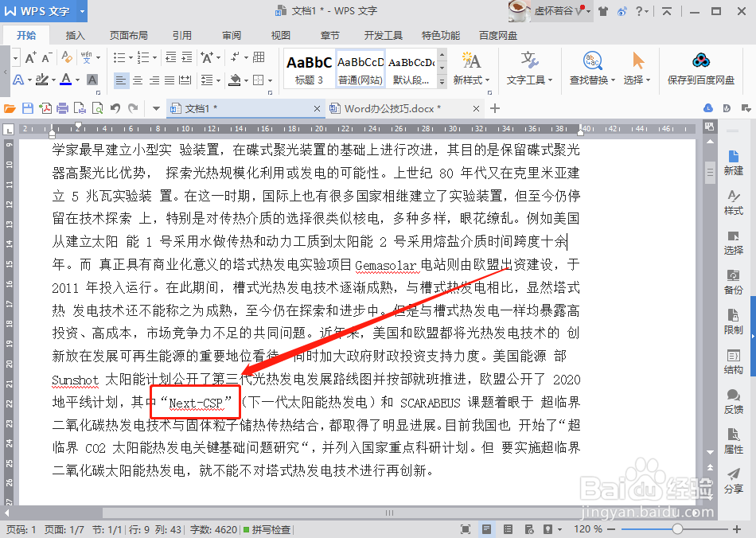This screenshot has height=538, width=756.
Task: Open 备份 in the right sidebar
Action: pos(734,282)
